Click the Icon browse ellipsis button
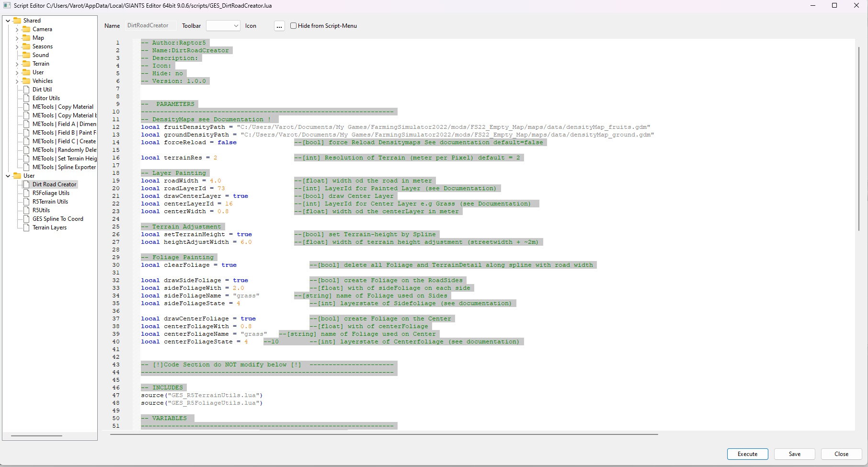The width and height of the screenshot is (868, 467). tap(279, 26)
